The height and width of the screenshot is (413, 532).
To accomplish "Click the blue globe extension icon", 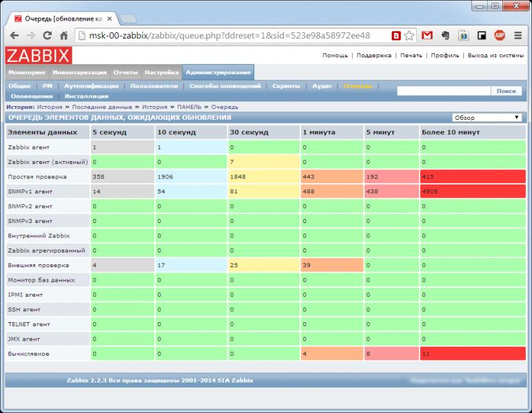I will [464, 35].
